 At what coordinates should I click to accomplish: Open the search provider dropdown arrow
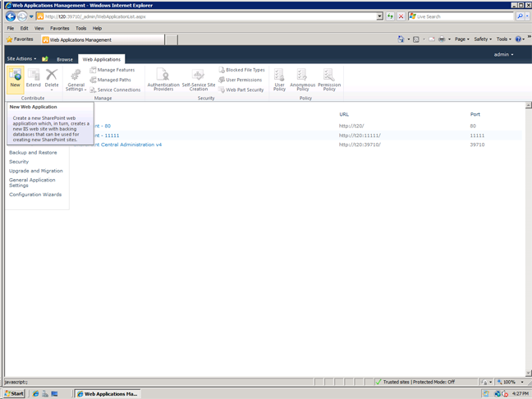527,16
